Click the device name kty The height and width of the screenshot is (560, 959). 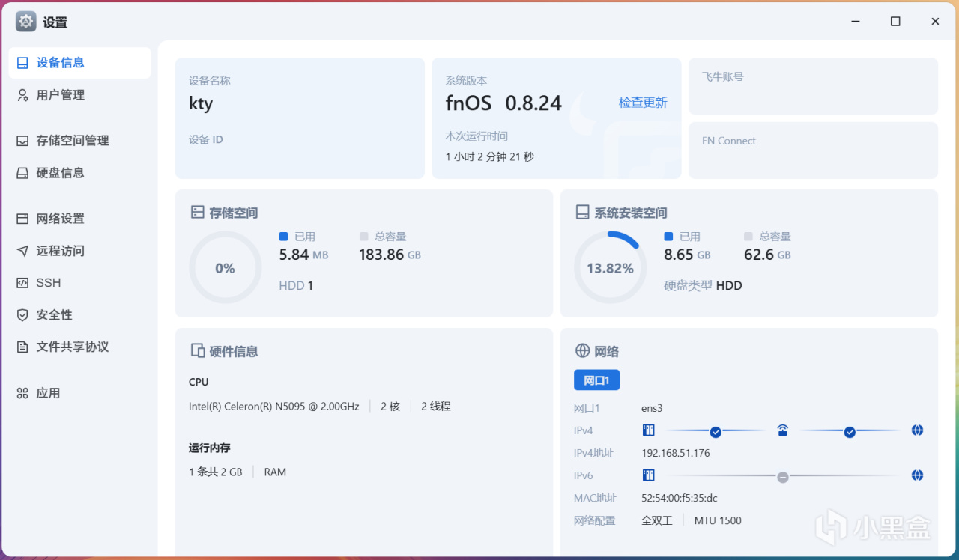coord(201,103)
